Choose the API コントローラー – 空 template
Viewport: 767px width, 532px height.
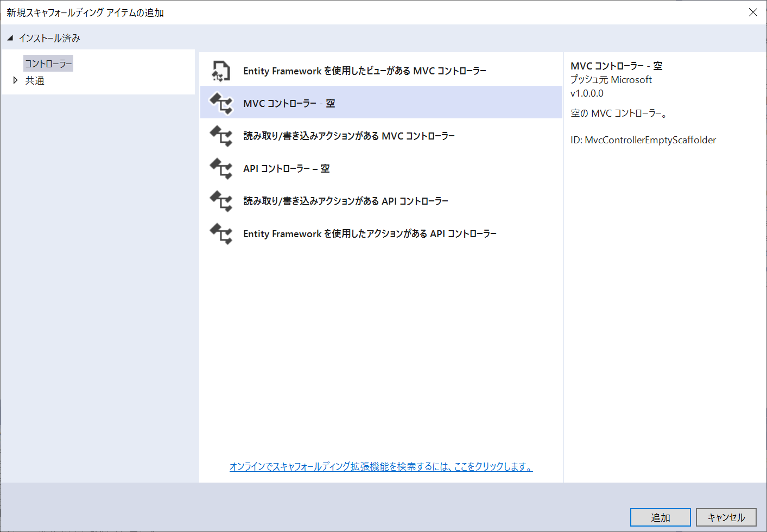(x=381, y=168)
